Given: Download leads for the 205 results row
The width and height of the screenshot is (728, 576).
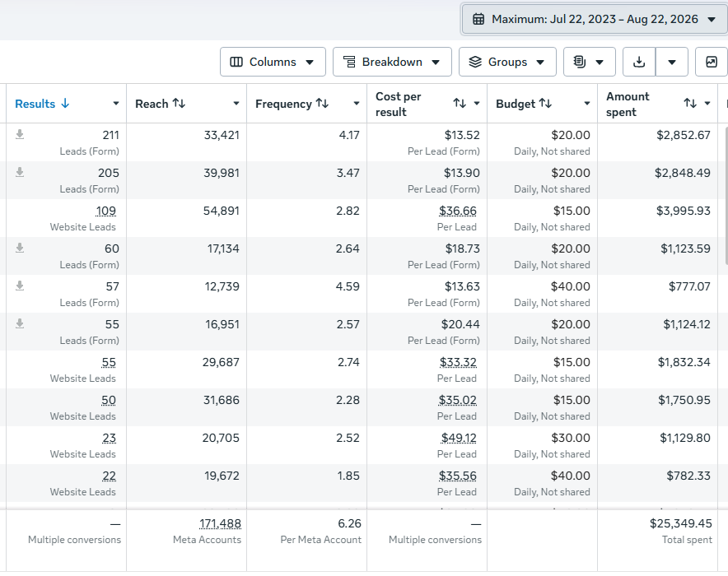Looking at the screenshot, I should coord(20,172).
